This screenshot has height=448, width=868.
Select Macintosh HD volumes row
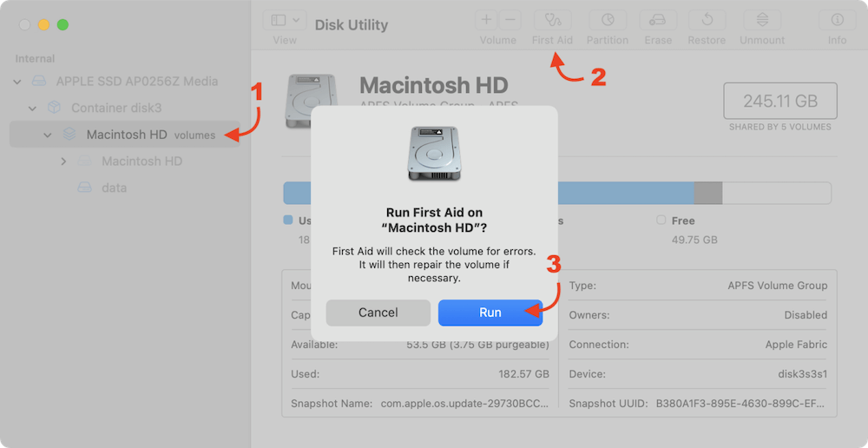[x=124, y=134]
